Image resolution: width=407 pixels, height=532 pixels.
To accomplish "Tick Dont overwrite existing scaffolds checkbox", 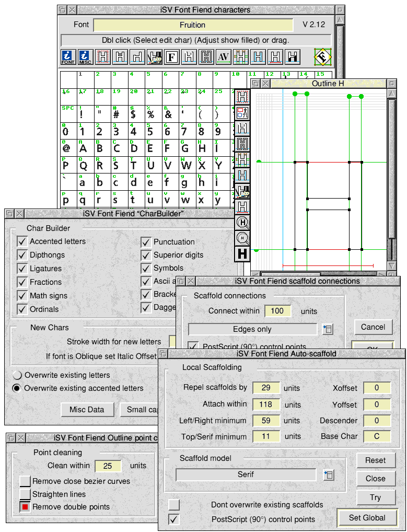I will [174, 505].
